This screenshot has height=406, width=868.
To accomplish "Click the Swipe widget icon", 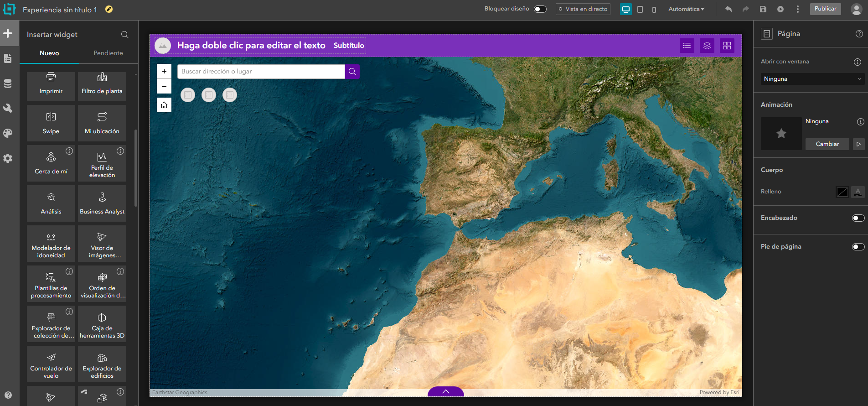I will tap(51, 117).
